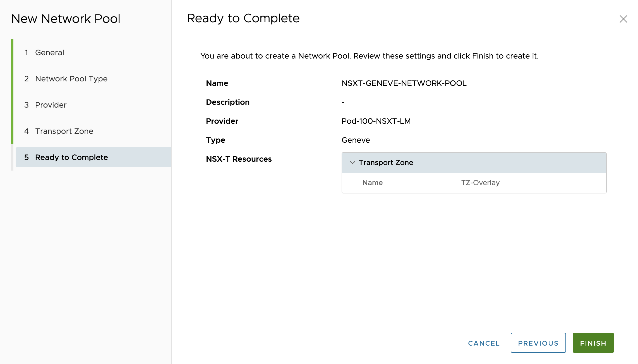This screenshot has height=364, width=638.
Task: Click the NSXT-GENEVE-NETWORK-POOL name value
Action: [404, 83]
